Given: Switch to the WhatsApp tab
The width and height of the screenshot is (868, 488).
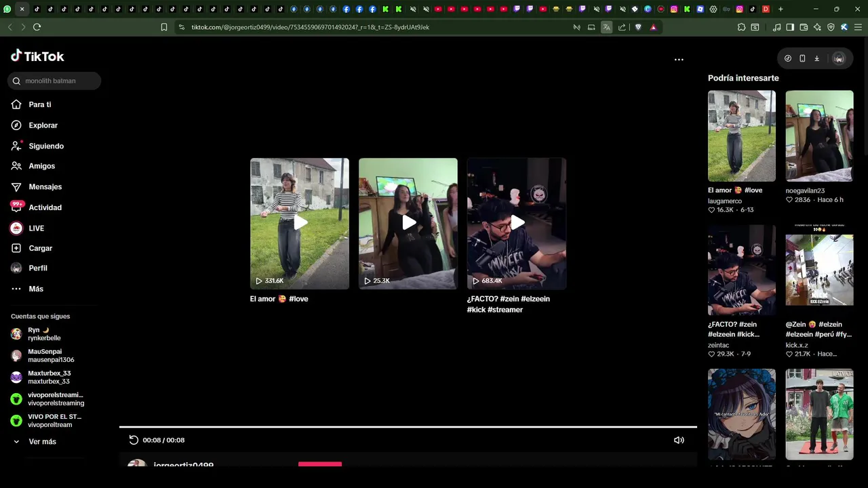Looking at the screenshot, I should coord(7,9).
